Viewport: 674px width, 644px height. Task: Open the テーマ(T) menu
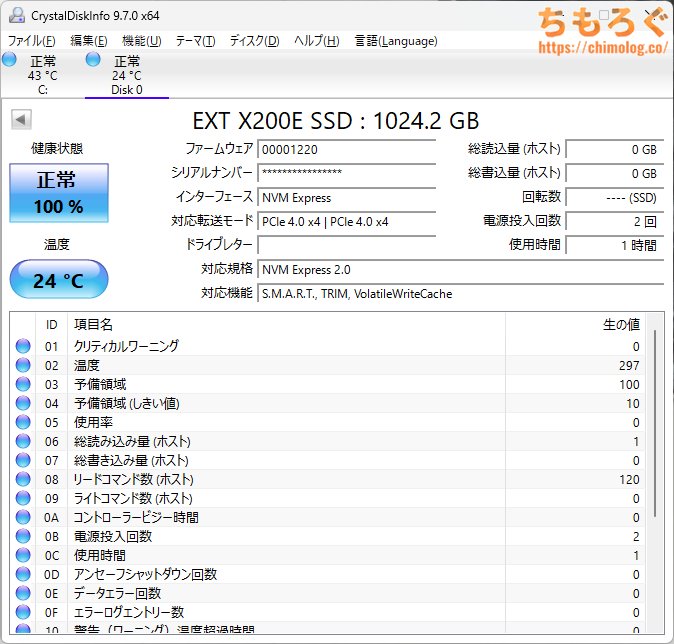196,41
